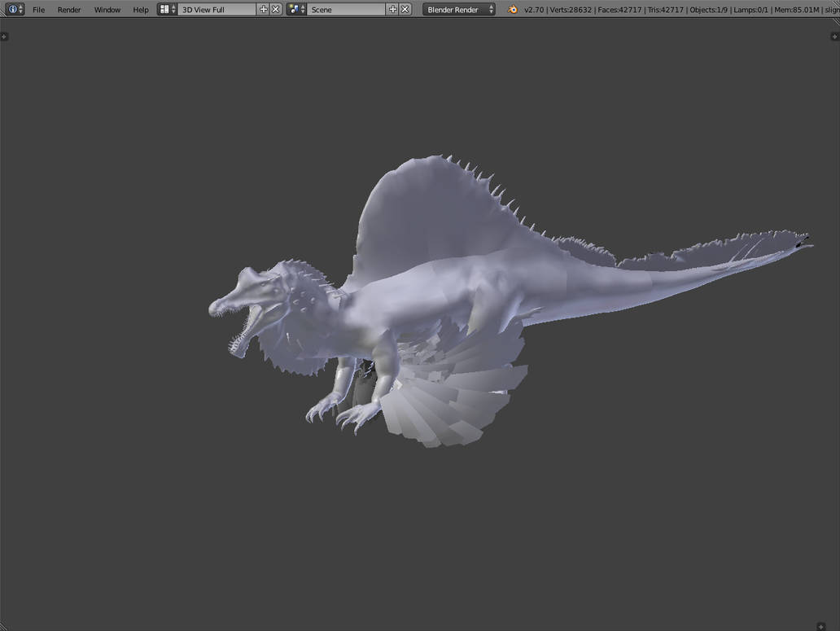Image resolution: width=840 pixels, height=631 pixels.
Task: Click the Blender logo icon
Action: click(x=513, y=9)
